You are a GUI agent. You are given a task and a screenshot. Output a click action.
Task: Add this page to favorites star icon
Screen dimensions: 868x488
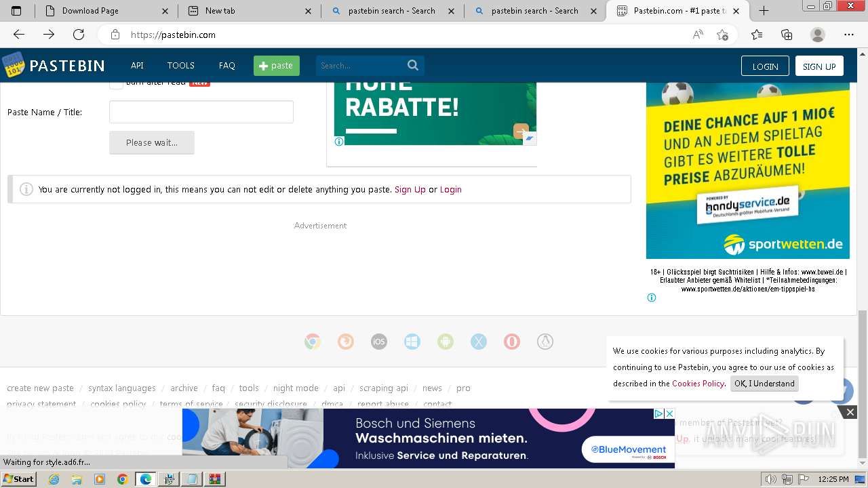coord(723,35)
